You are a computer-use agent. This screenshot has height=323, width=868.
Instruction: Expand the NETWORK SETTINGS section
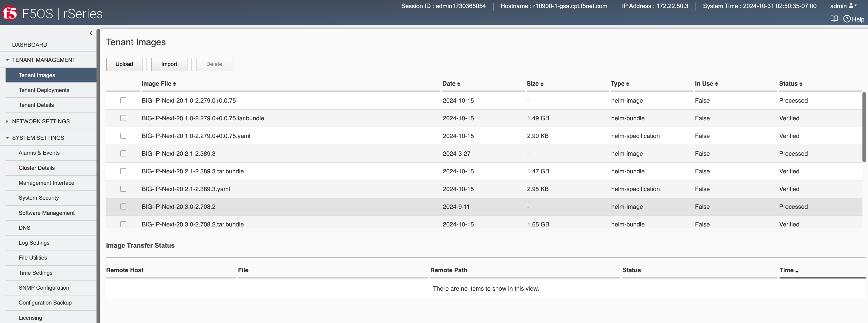click(x=7, y=121)
